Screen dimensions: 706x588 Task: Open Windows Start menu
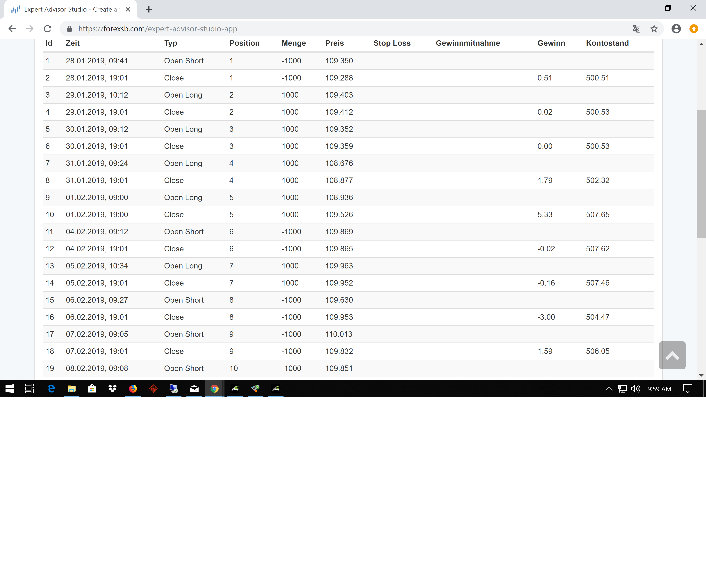pos(10,389)
